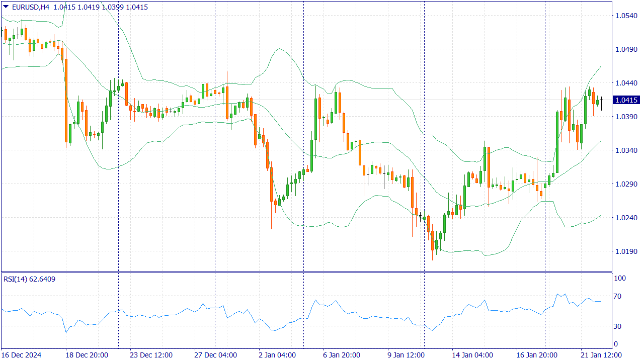
Task: Click the 1.0340 price scale label
Action: [626, 150]
